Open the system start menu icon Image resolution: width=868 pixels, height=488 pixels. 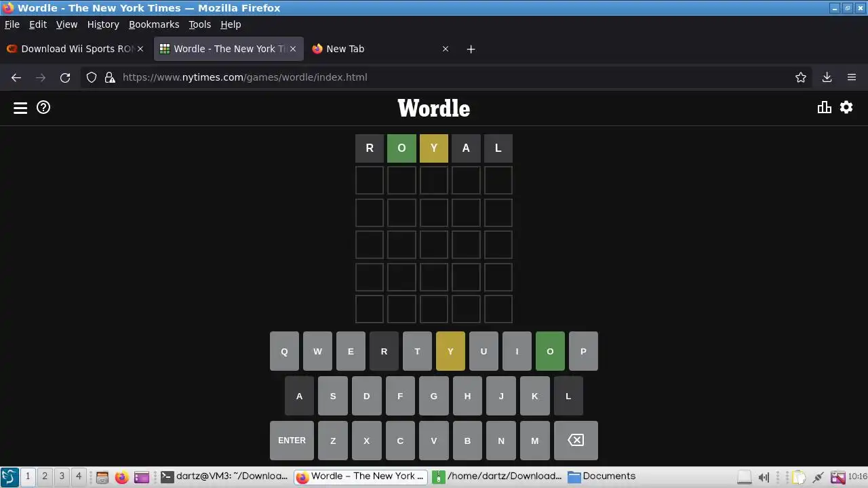coord(9,477)
